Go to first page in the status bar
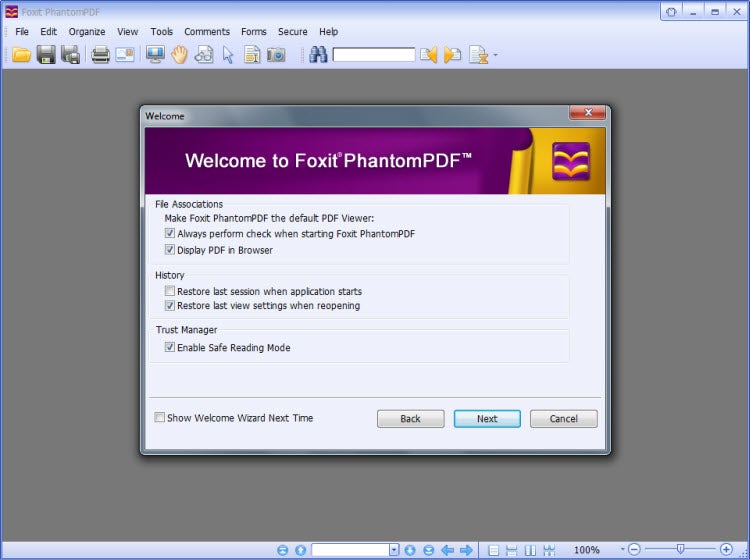The width and height of the screenshot is (750, 560). click(x=283, y=550)
